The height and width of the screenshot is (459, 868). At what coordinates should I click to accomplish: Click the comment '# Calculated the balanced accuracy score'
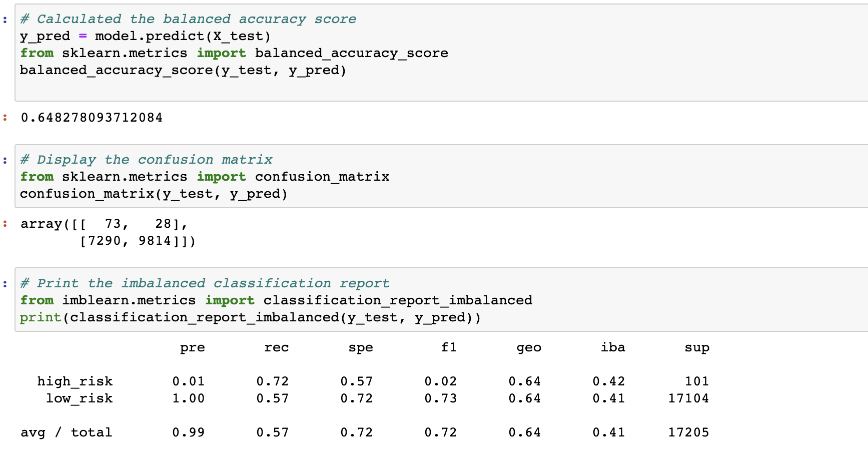(x=188, y=19)
